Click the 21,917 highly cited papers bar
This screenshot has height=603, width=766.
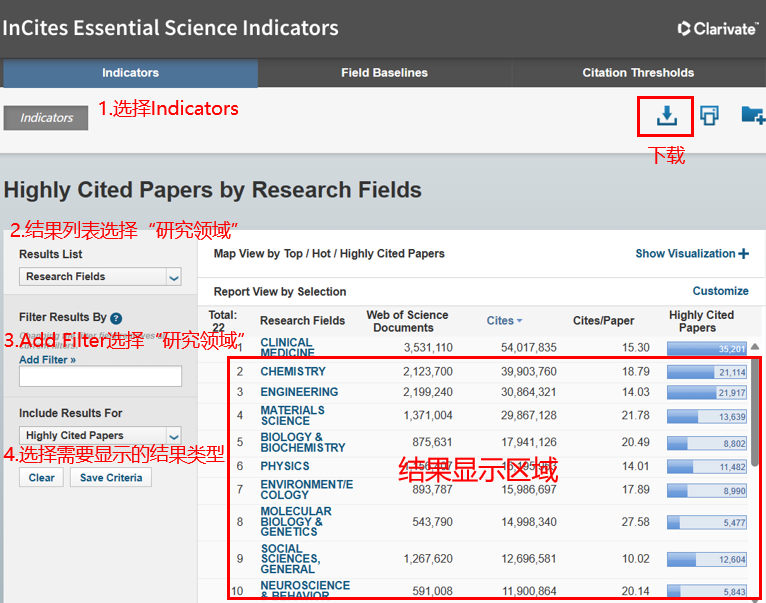tap(706, 392)
